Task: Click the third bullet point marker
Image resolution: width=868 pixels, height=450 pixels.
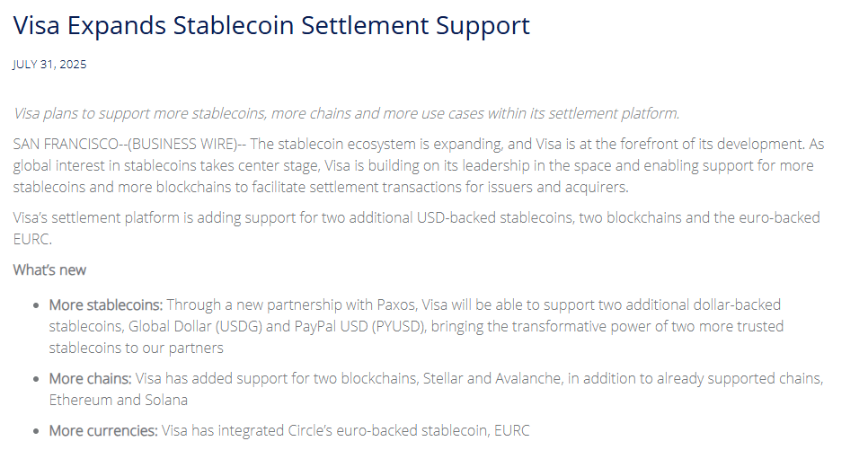Action: [37, 431]
